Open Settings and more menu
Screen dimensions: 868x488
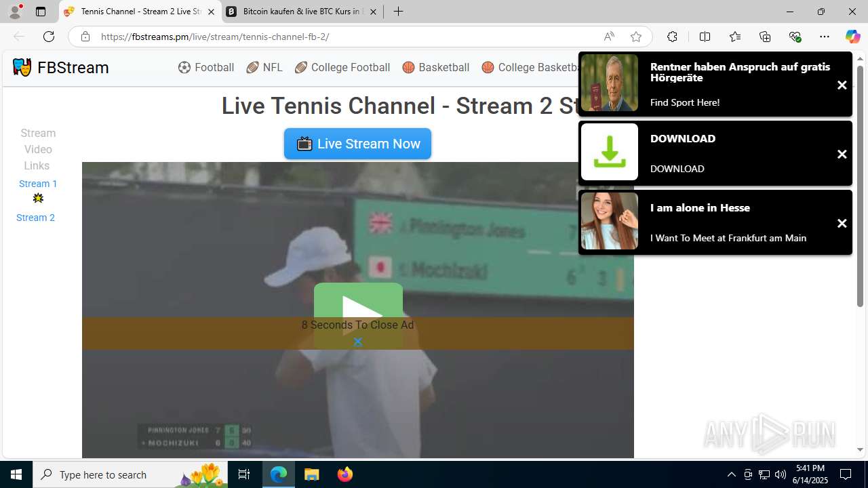(825, 37)
